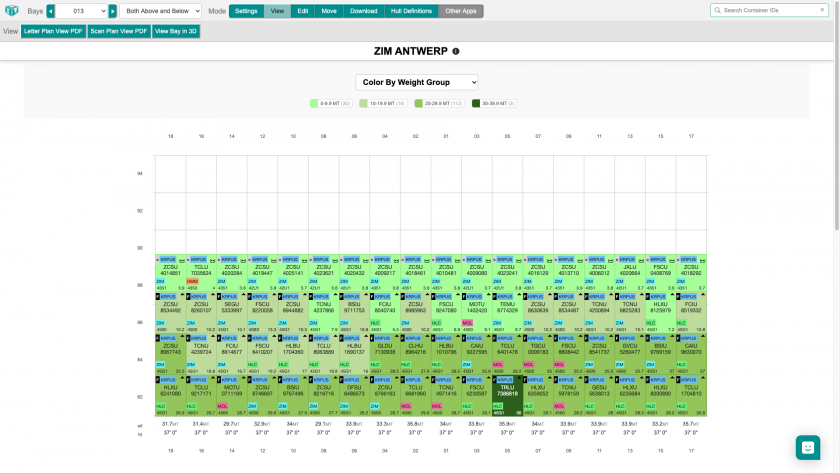
Task: Click HLC tag on TRLU 7386618
Action: click(498, 406)
